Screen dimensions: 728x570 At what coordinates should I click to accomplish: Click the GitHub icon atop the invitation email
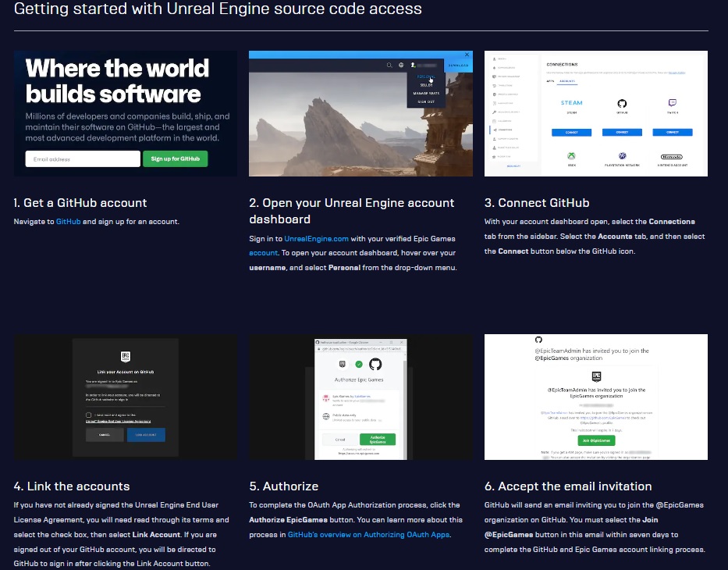538,340
